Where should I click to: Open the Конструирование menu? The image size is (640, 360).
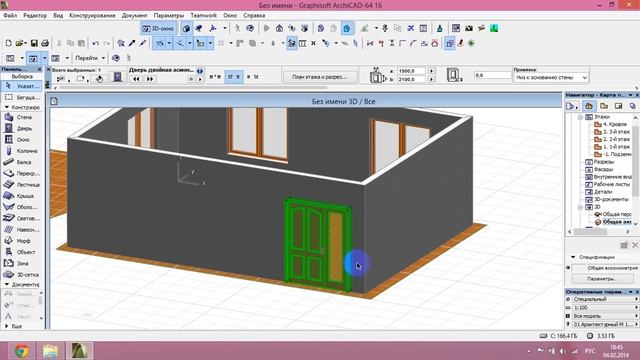pyautogui.click(x=92, y=15)
